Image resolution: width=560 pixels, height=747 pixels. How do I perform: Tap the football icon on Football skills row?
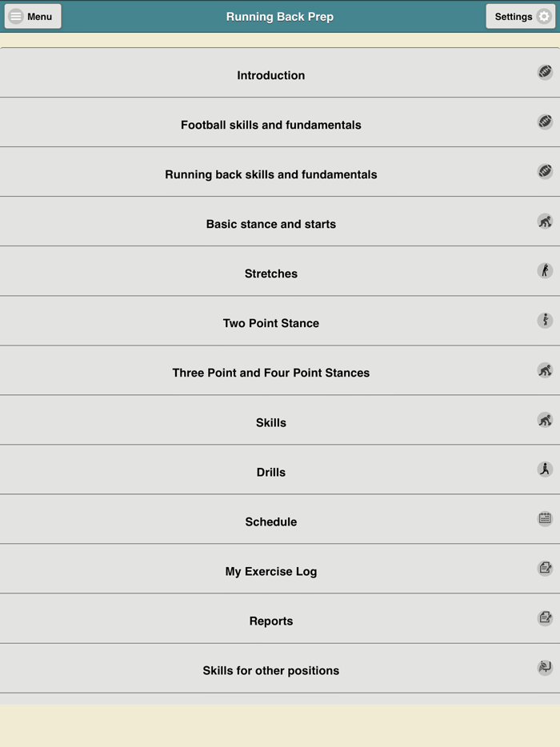pyautogui.click(x=545, y=122)
